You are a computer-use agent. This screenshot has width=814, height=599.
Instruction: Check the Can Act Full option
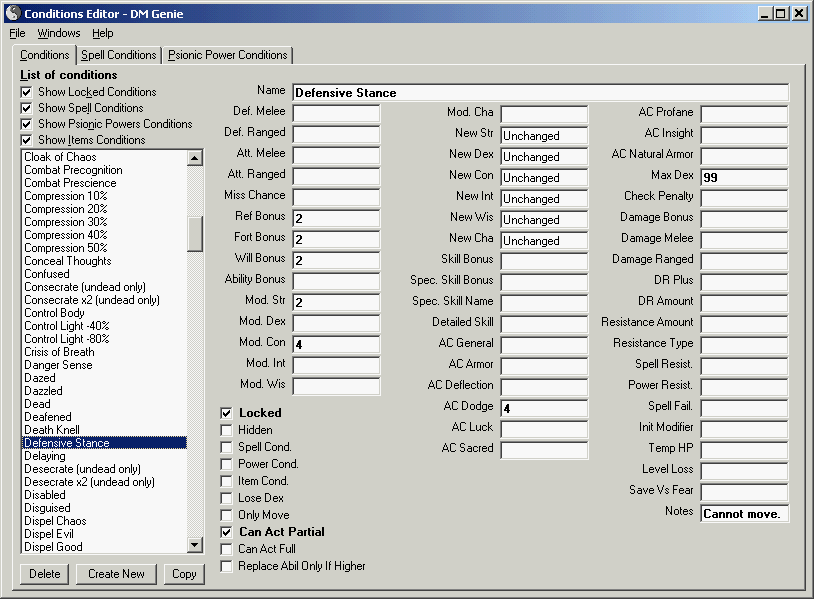coord(227,547)
